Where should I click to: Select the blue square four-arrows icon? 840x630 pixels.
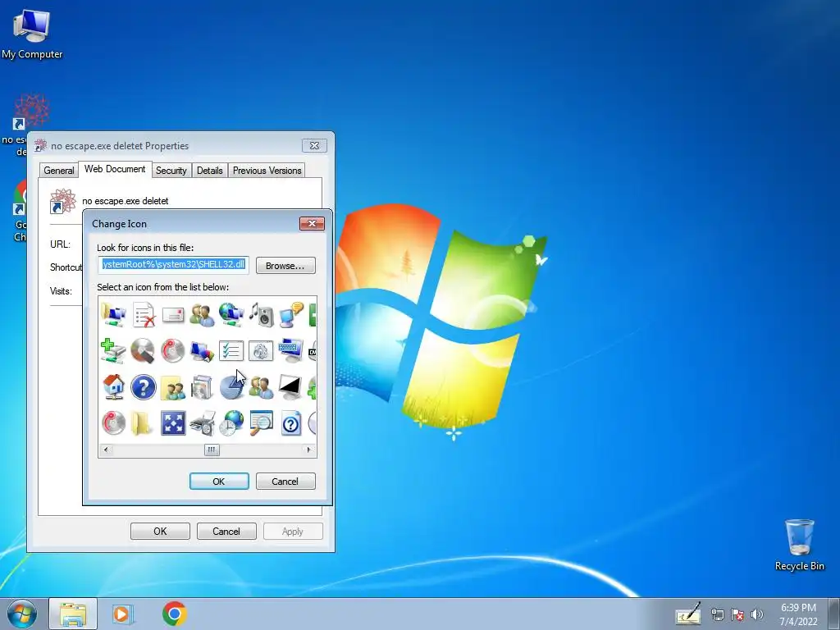[x=173, y=423]
